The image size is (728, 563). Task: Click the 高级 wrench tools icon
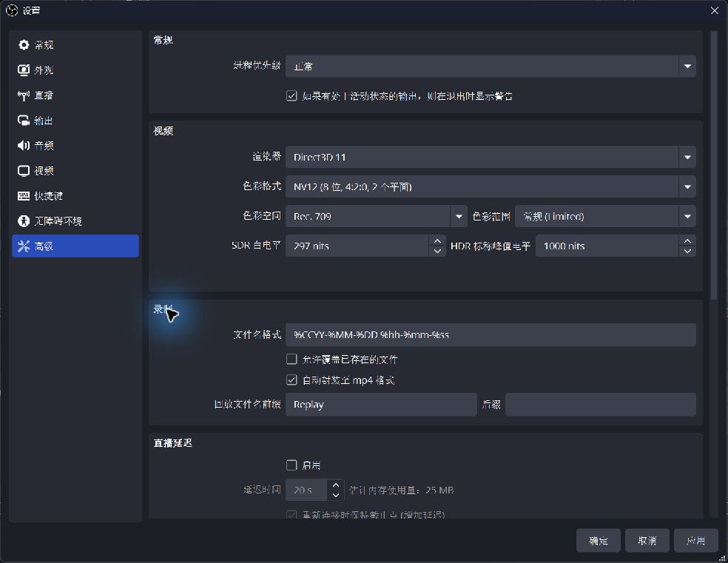(x=23, y=246)
